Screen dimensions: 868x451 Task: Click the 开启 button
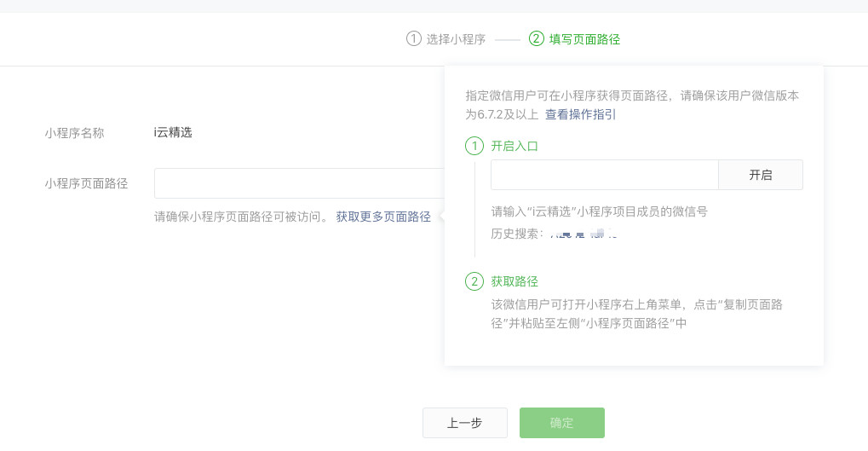(x=761, y=175)
